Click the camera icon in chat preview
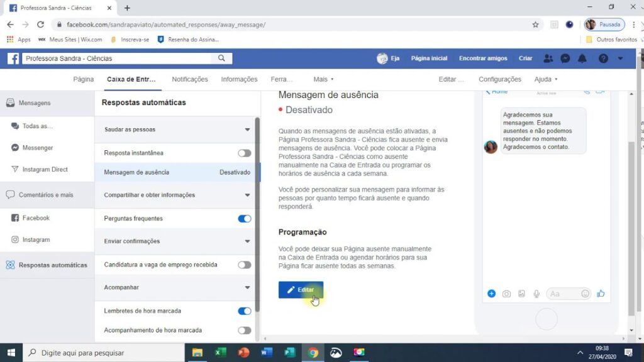This screenshot has width=644, height=362. click(x=506, y=294)
